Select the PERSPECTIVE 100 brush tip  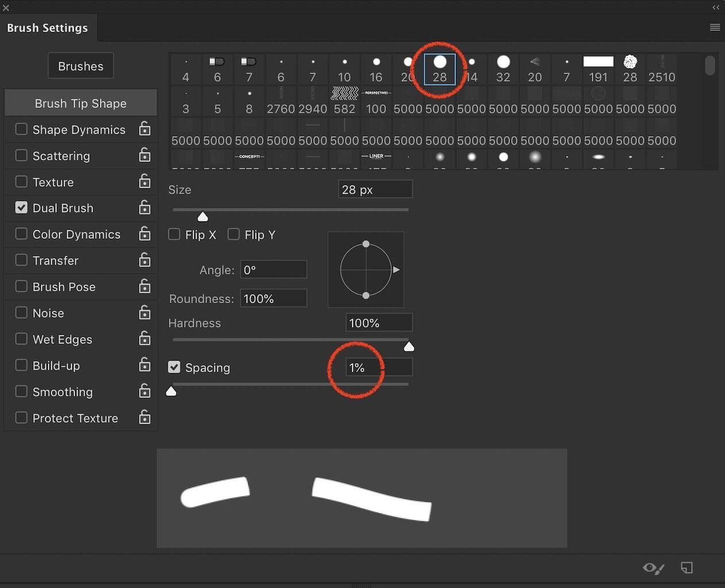376,99
